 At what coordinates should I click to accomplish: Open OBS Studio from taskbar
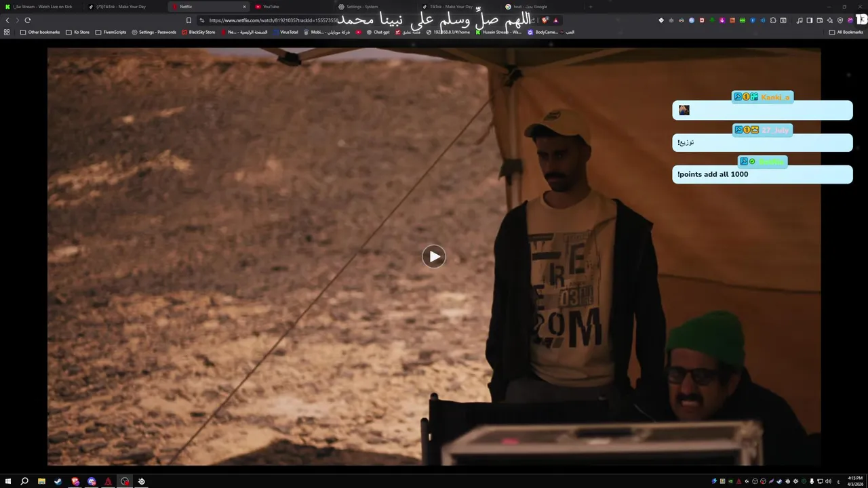point(125,481)
